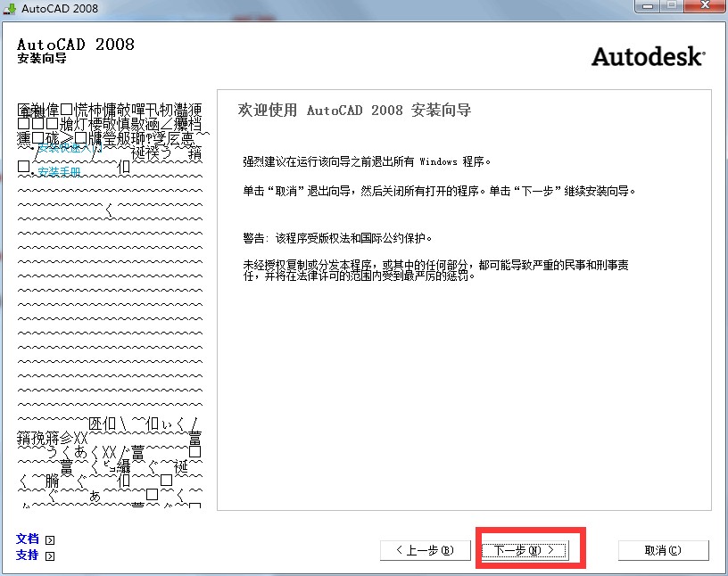Click the 安装向导 subtitle under AutoCAD 2008
Viewport: 728px width, 576px height.
(41, 59)
